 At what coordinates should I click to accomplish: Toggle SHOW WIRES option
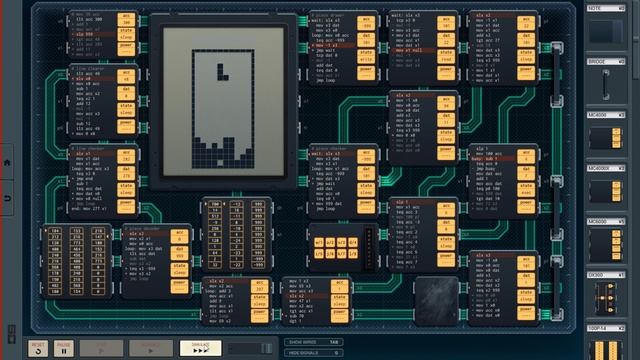[313, 342]
